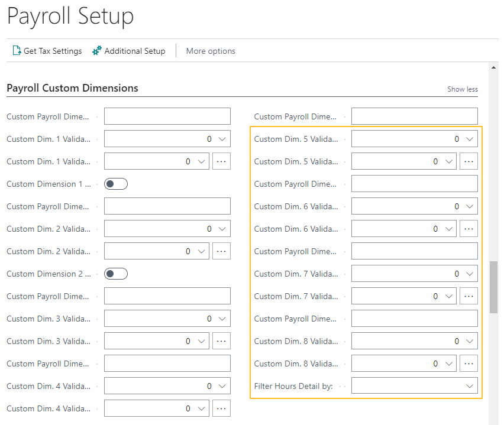This screenshot has width=504, height=425.
Task: Toggle the Custom Dimension 2 switch
Action: [116, 274]
